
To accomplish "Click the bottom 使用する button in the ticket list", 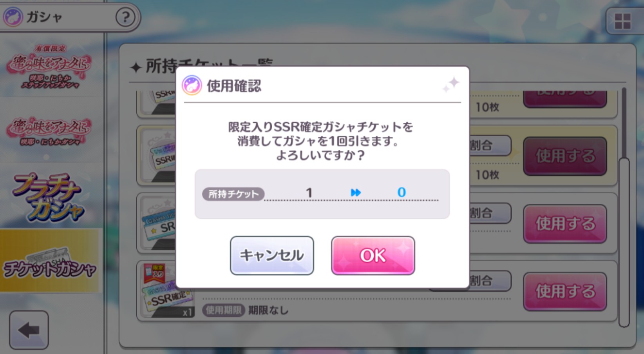I will (x=565, y=291).
